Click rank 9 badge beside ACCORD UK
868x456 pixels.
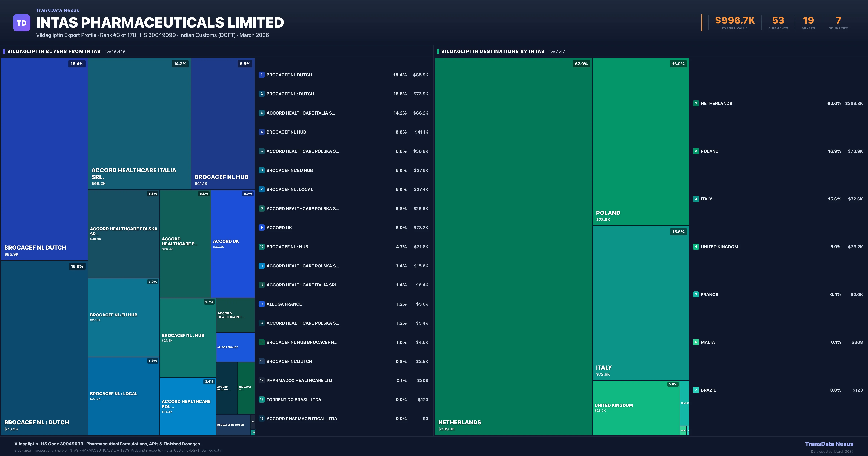(261, 228)
